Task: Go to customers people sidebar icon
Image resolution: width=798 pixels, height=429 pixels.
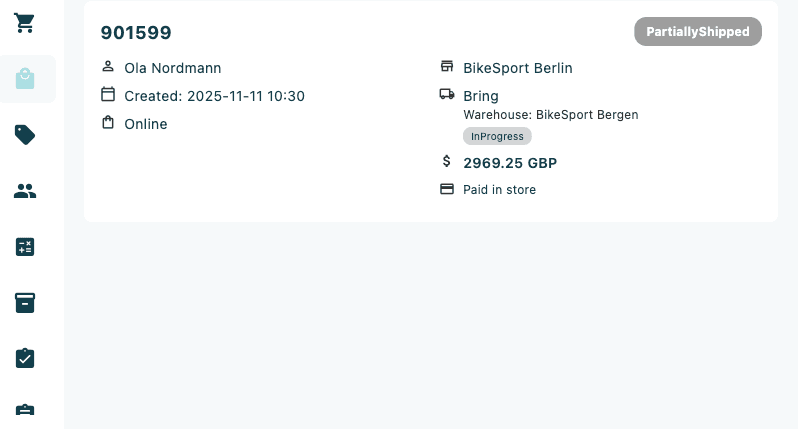Action: (25, 191)
